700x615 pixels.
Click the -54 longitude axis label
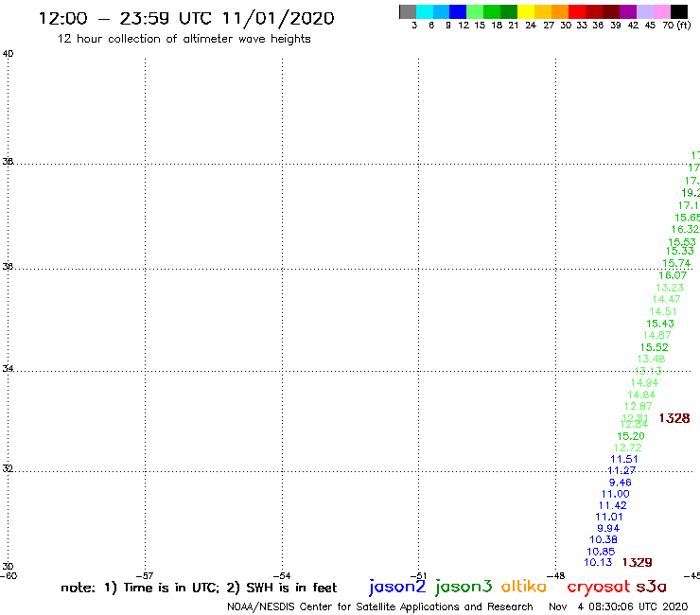tap(282, 576)
